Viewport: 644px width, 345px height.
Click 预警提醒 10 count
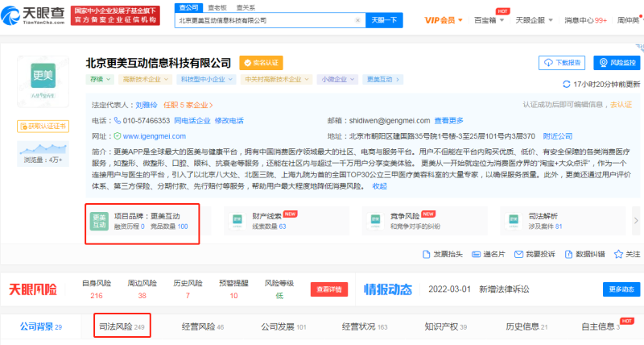click(233, 296)
